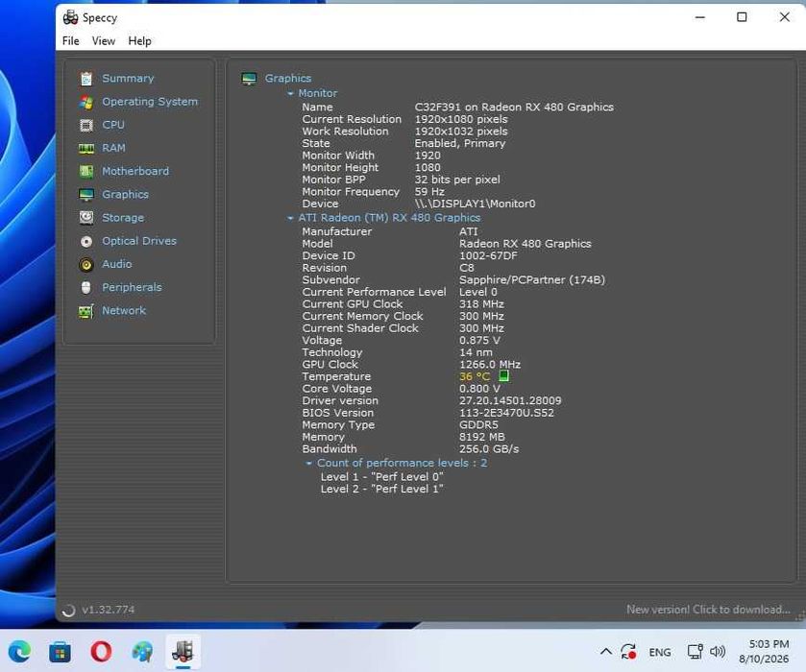Click the Audio speaker icon in sidebar
The image size is (806, 672).
[86, 265]
